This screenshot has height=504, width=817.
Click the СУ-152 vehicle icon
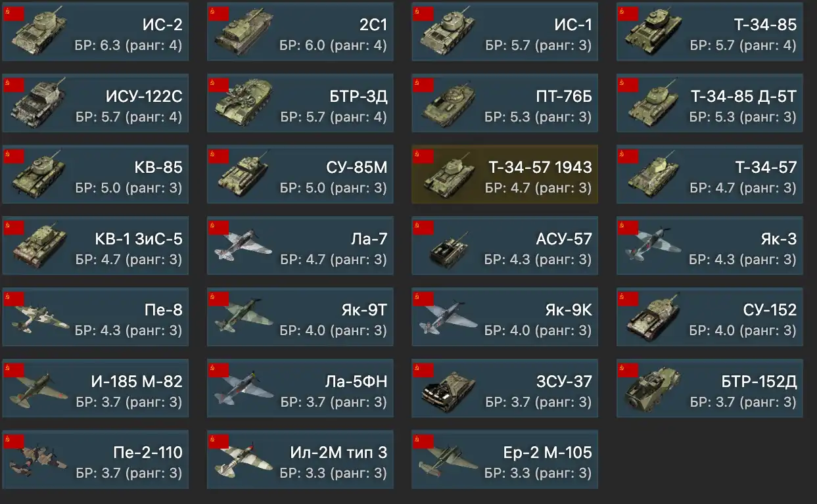(x=651, y=317)
